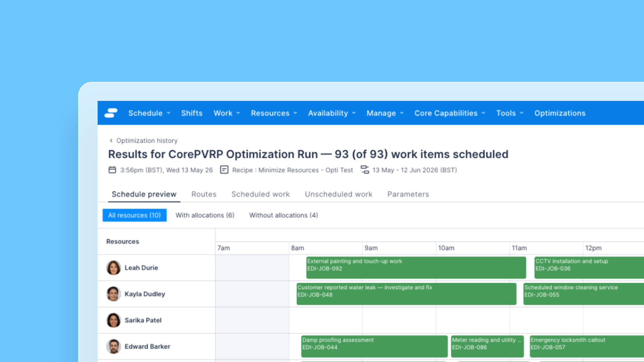Select Kayla Dudley's avatar

113,294
